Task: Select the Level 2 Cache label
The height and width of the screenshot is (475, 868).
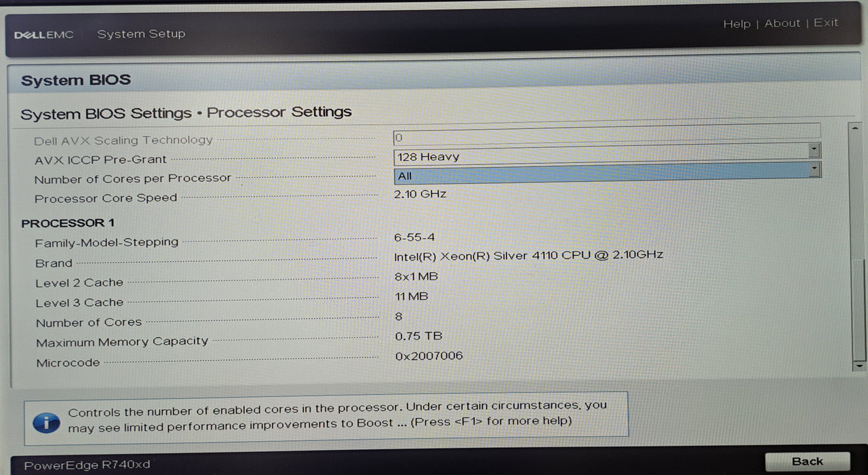Action: point(79,283)
